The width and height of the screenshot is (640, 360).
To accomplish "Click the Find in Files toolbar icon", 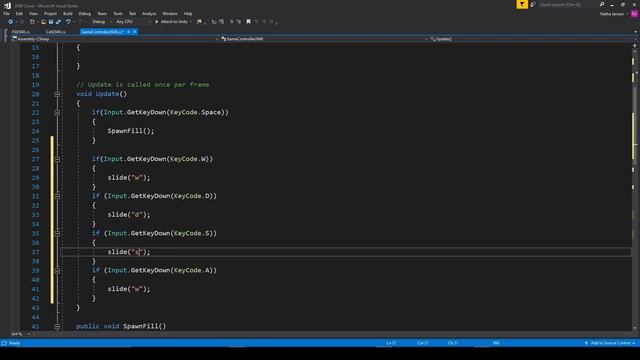I will pos(199,22).
